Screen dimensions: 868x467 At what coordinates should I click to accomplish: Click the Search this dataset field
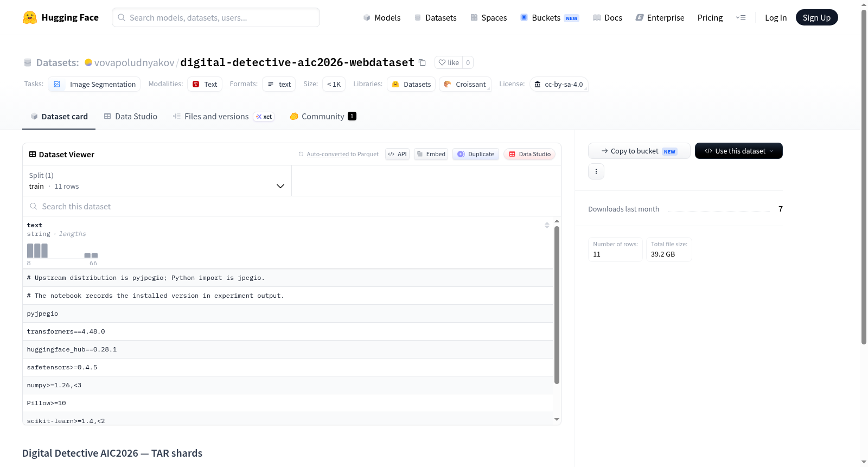pos(292,206)
